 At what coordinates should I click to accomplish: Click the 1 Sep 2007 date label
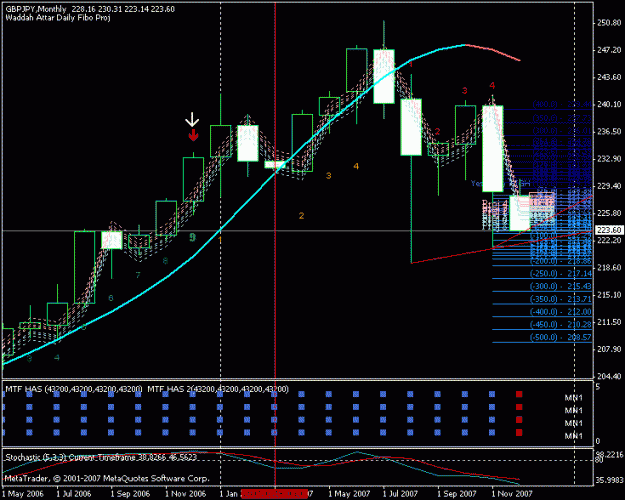(457, 494)
